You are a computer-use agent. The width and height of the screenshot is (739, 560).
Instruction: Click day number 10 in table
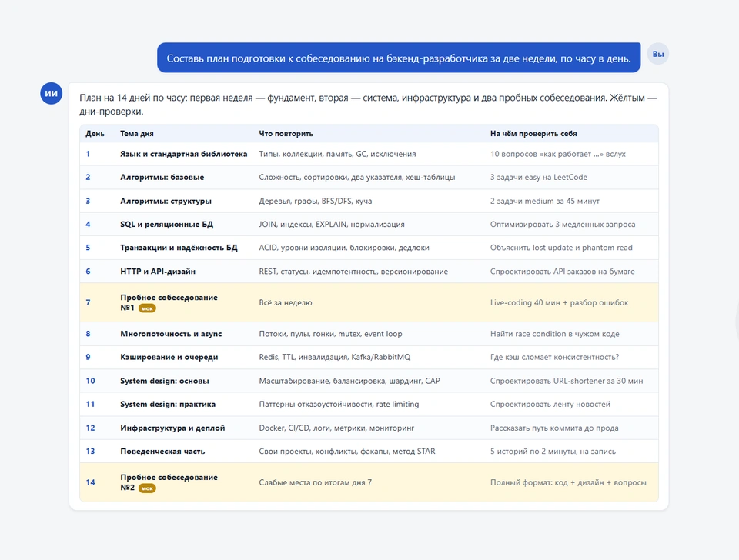tap(91, 381)
